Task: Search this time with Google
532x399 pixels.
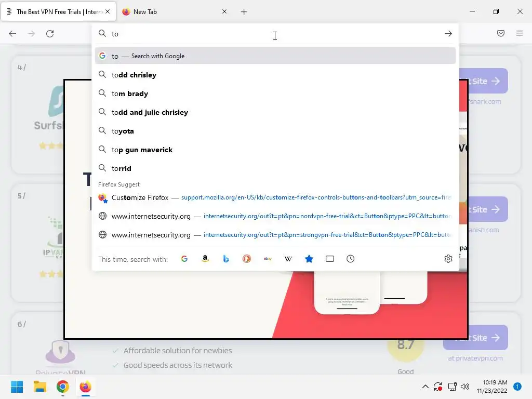Action: pyautogui.click(x=184, y=259)
